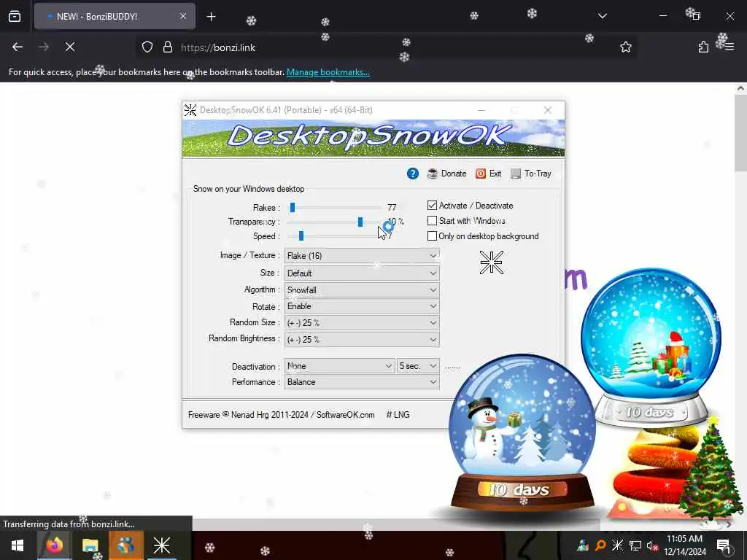Click the Speed slider handle
The width and height of the screenshot is (747, 560).
[x=301, y=236]
